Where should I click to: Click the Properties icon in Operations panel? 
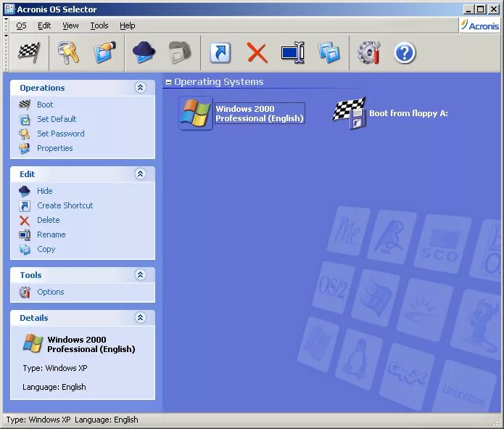(x=25, y=148)
